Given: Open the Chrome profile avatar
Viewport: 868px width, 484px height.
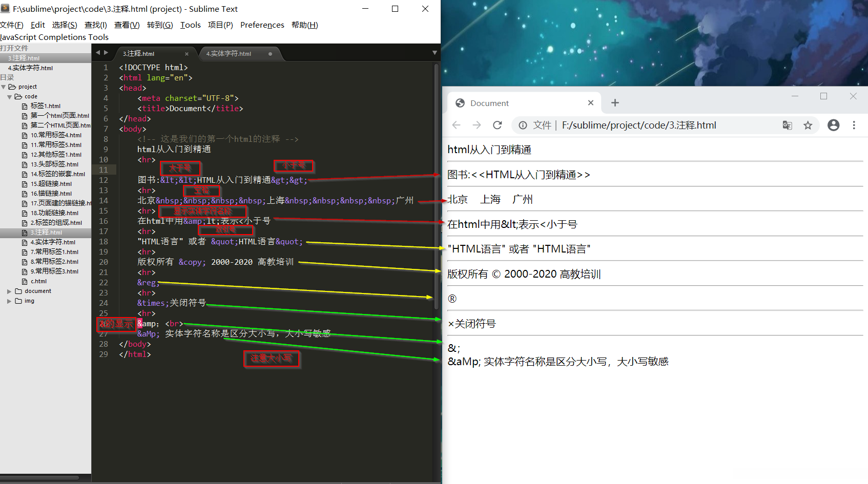Looking at the screenshot, I should (x=833, y=125).
